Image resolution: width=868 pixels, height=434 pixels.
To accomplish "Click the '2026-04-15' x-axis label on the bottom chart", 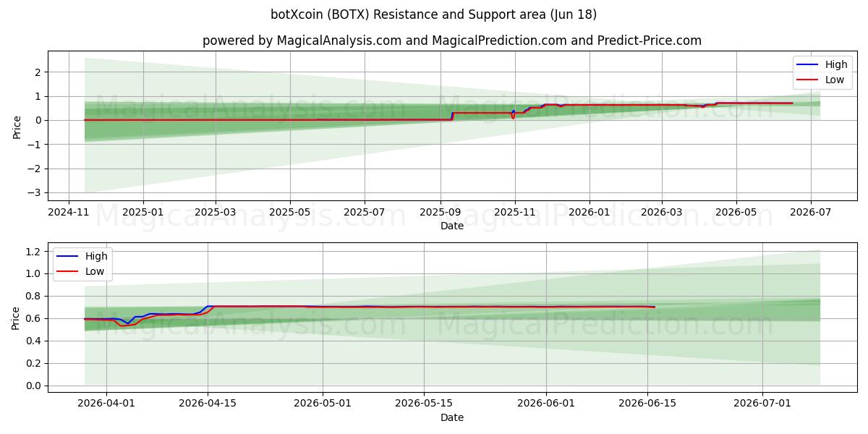I will (x=208, y=404).
